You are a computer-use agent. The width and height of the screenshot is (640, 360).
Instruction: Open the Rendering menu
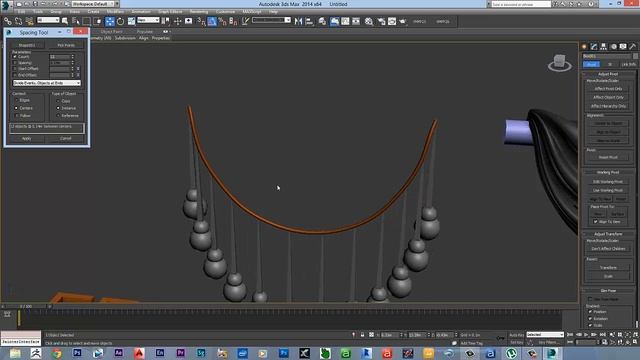[x=199, y=12]
